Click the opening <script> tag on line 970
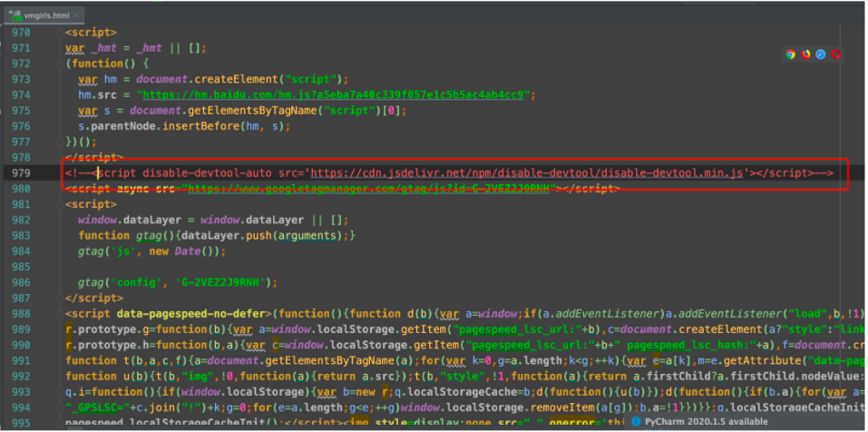The height and width of the screenshot is (432, 868). pyautogui.click(x=91, y=32)
